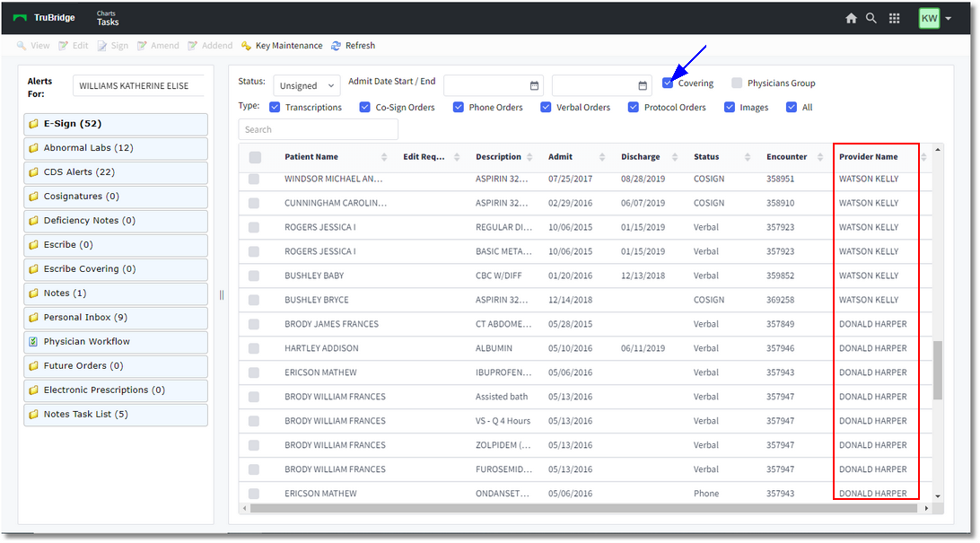Click patient name BRODY JAMES FRANCES
This screenshot has height=543, width=980.
[x=331, y=324]
